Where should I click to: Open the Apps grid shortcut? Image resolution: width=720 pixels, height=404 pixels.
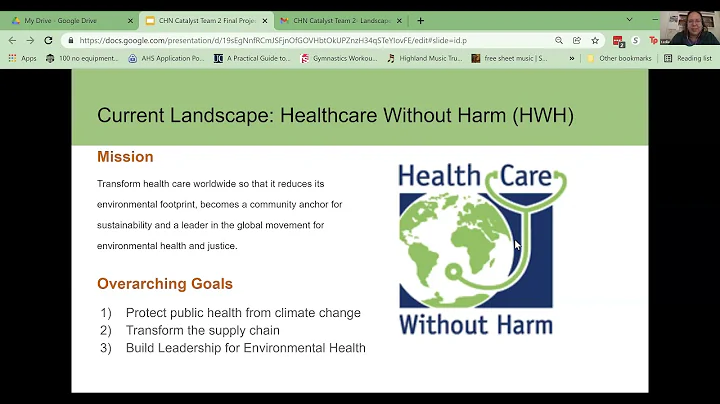(22, 58)
